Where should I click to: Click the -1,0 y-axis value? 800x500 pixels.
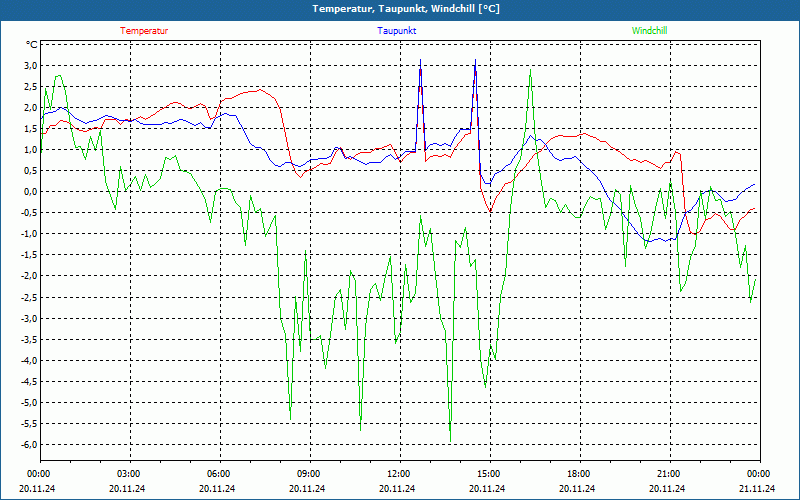[29, 234]
